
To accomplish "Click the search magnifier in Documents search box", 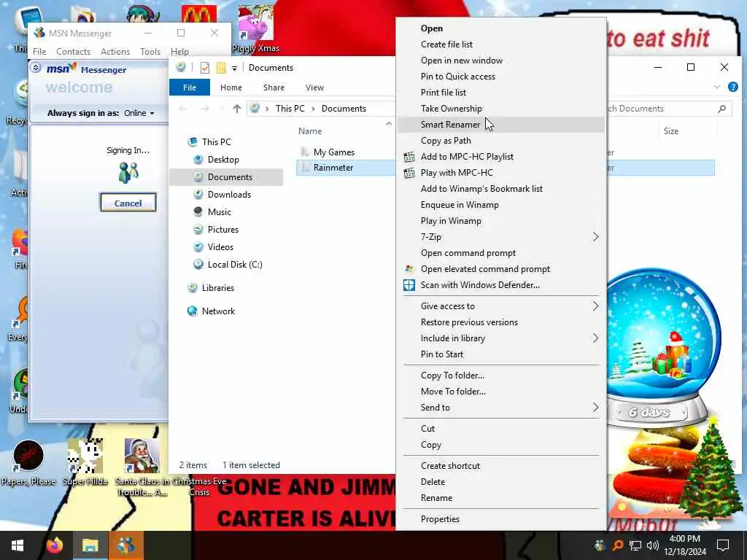I will (721, 109).
